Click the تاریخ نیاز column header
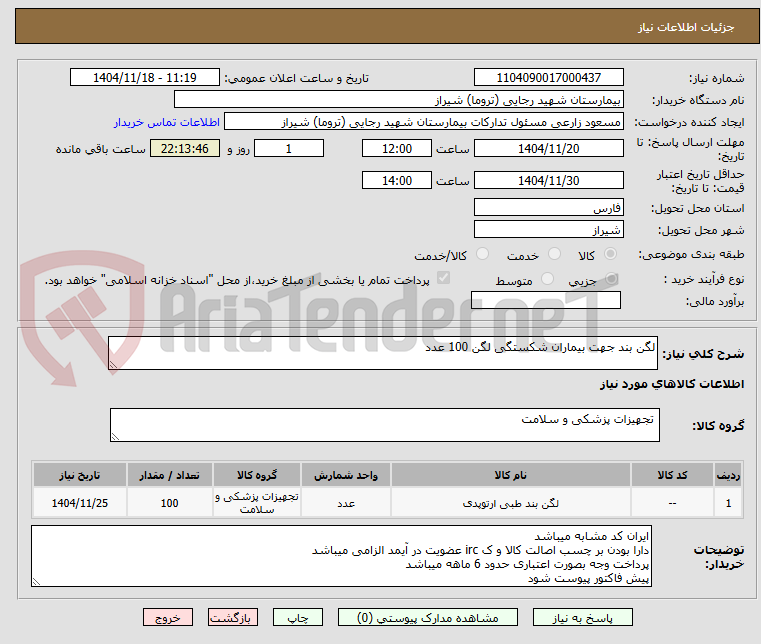Screen dimensions: 761x644 point(80,475)
